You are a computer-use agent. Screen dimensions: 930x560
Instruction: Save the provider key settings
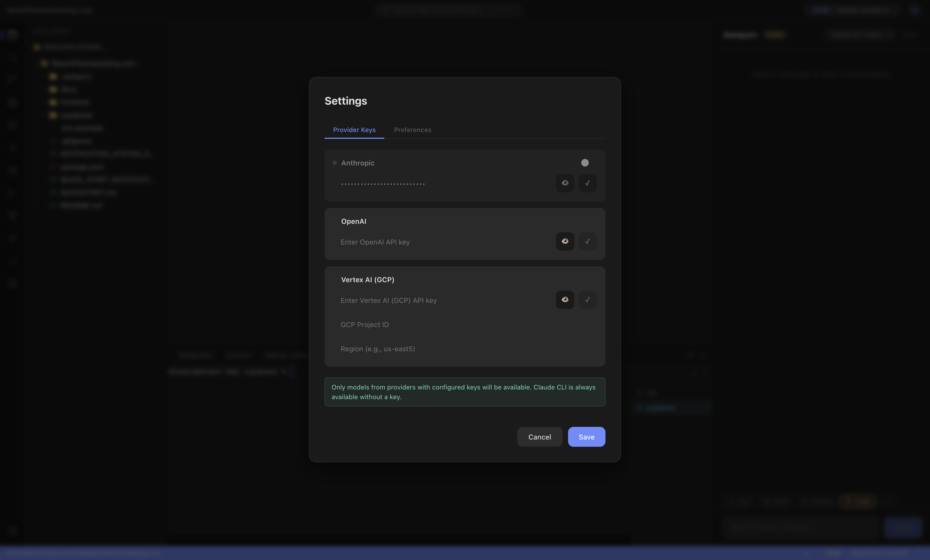tap(586, 437)
